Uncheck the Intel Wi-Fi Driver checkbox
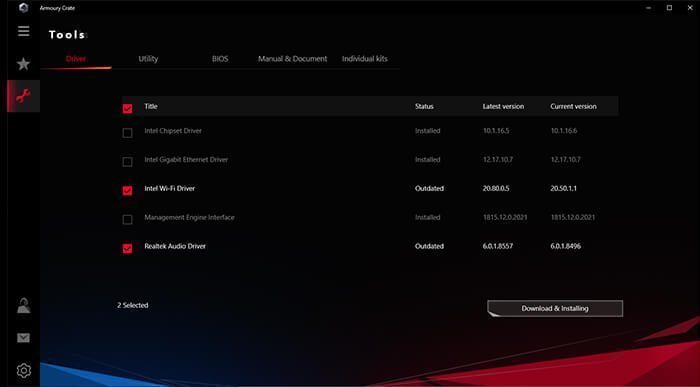 (127, 191)
